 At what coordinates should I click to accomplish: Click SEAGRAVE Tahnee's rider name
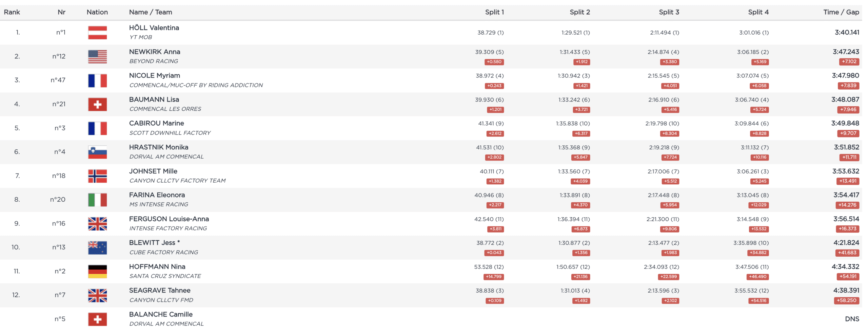pyautogui.click(x=160, y=290)
